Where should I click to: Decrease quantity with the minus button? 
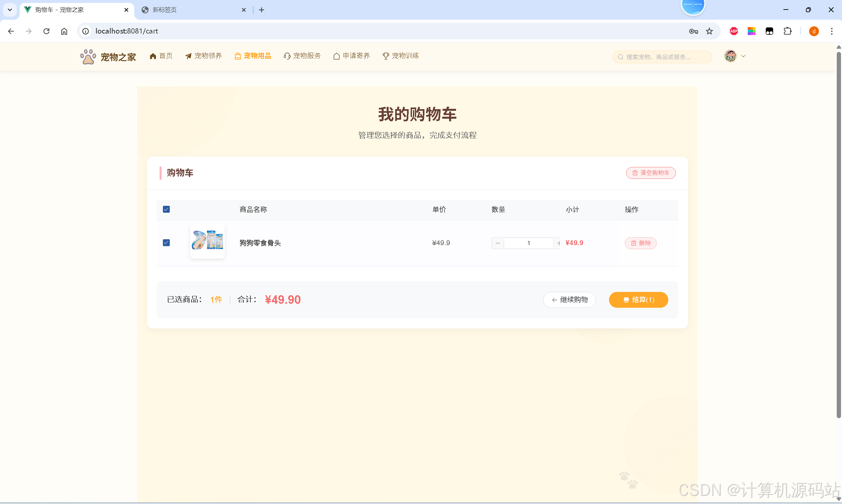(x=498, y=243)
